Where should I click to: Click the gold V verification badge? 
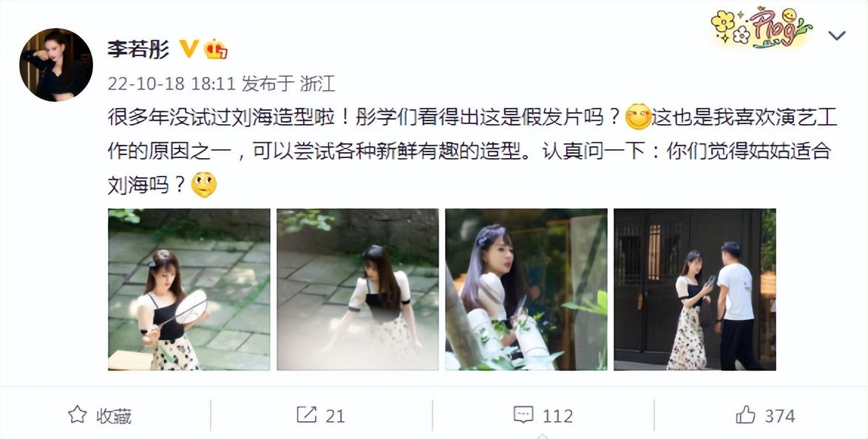[x=189, y=49]
